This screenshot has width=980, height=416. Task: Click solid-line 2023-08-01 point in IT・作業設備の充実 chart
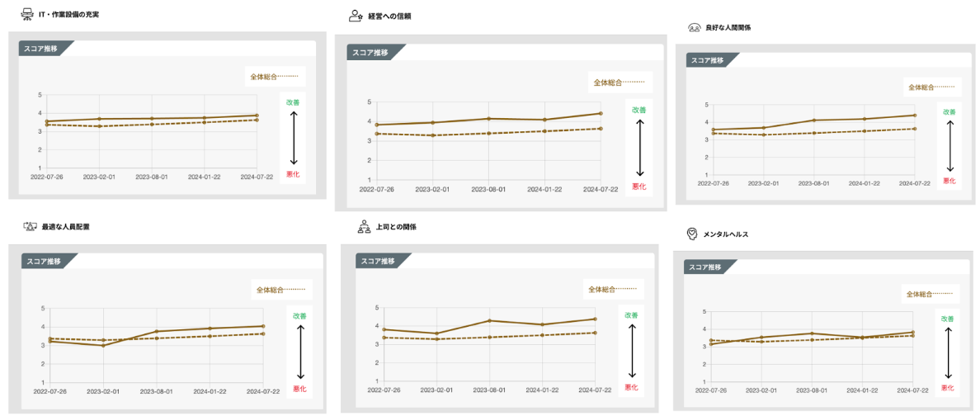pos(152,118)
